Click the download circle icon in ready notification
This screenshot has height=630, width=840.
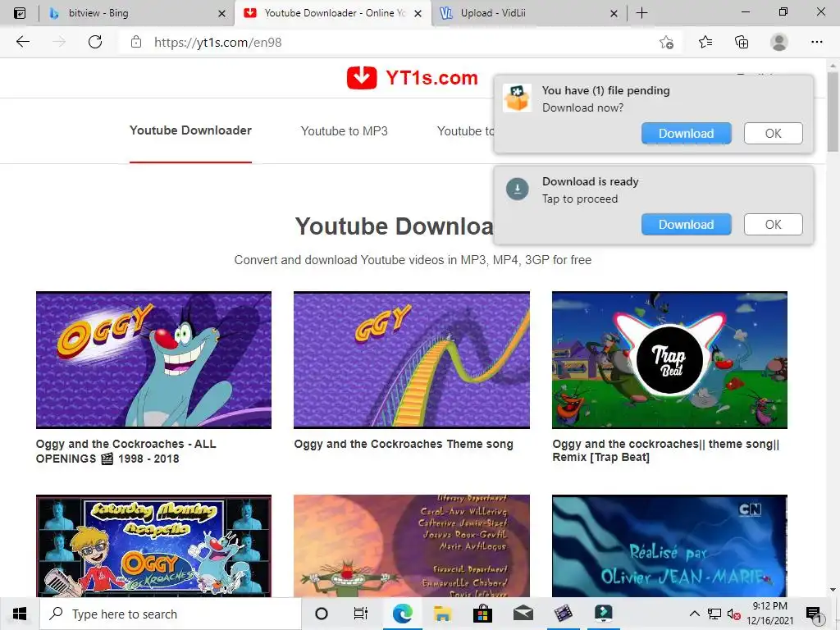click(x=517, y=189)
